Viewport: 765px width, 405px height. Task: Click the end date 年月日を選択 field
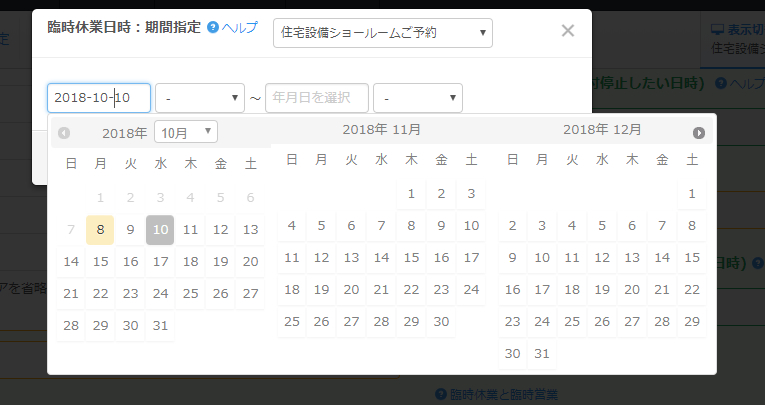tap(316, 98)
